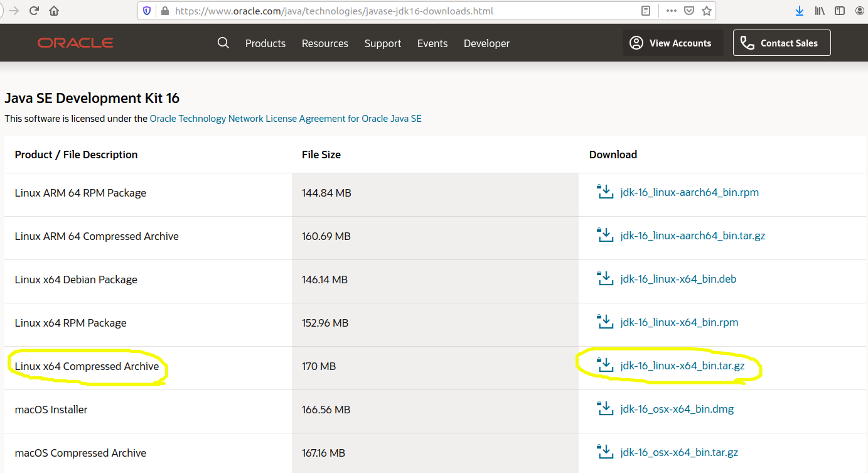Viewport: 868px width, 473px height.
Task: Open the Oracle site search magnifier
Action: pos(223,43)
